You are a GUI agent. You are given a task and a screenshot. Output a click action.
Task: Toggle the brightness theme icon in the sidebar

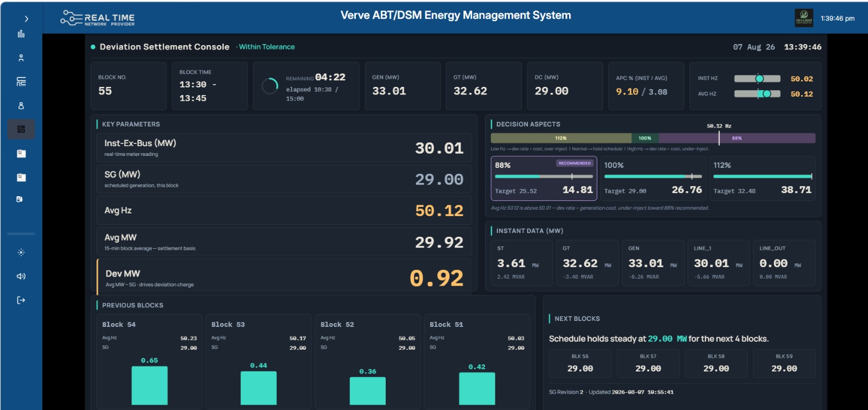[x=21, y=253]
